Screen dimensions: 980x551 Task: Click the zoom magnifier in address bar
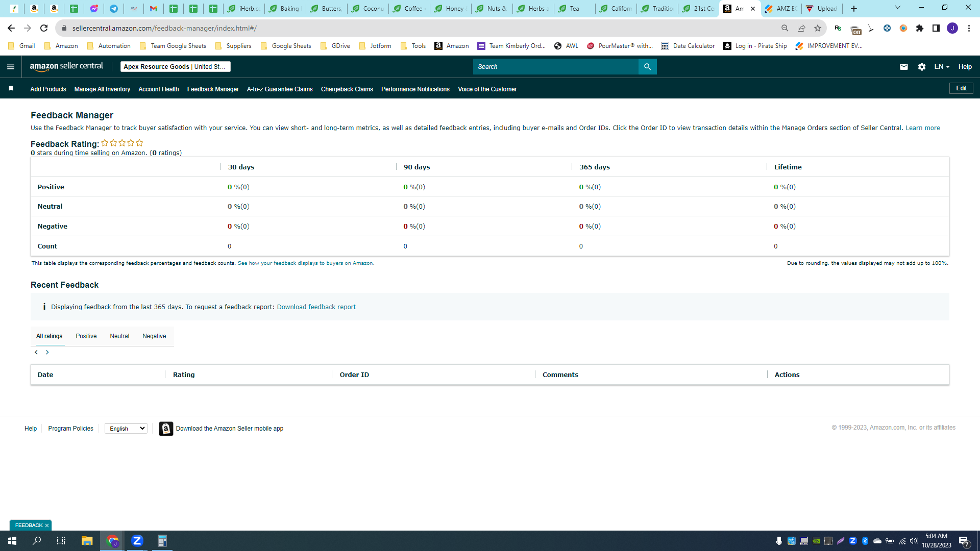[785, 28]
